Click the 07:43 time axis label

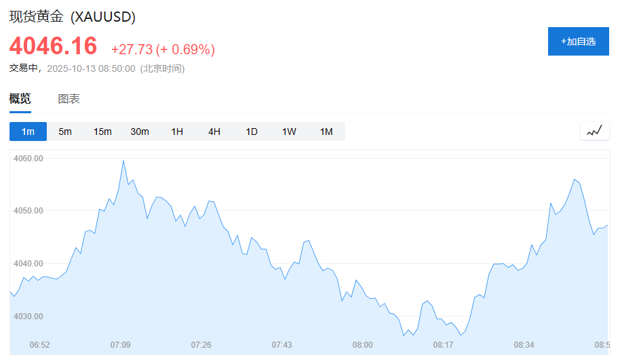point(282,345)
